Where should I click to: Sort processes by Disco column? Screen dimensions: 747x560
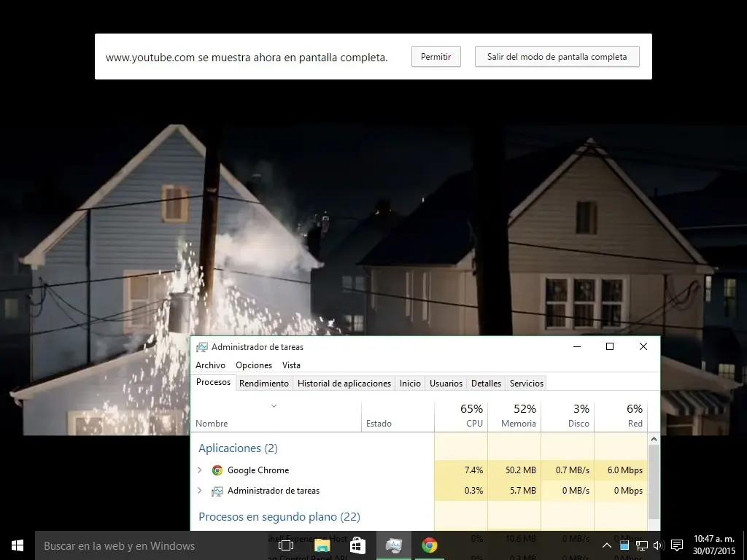click(x=568, y=416)
